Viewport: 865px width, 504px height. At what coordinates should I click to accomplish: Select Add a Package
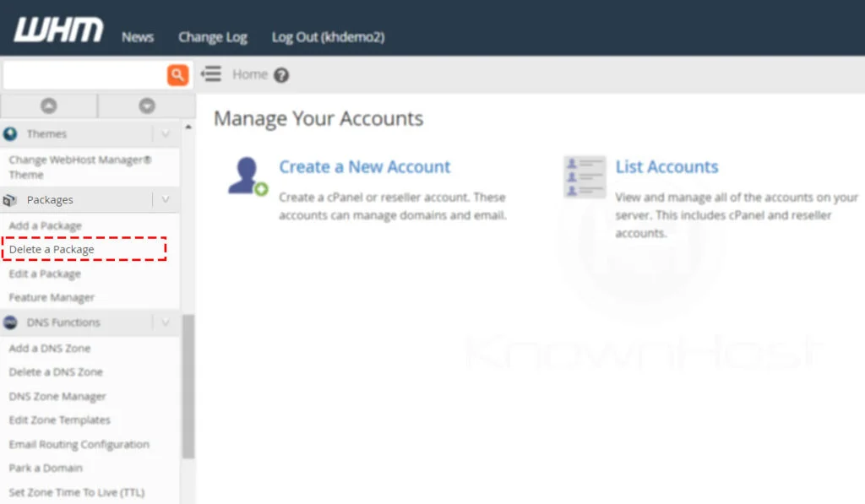46,225
